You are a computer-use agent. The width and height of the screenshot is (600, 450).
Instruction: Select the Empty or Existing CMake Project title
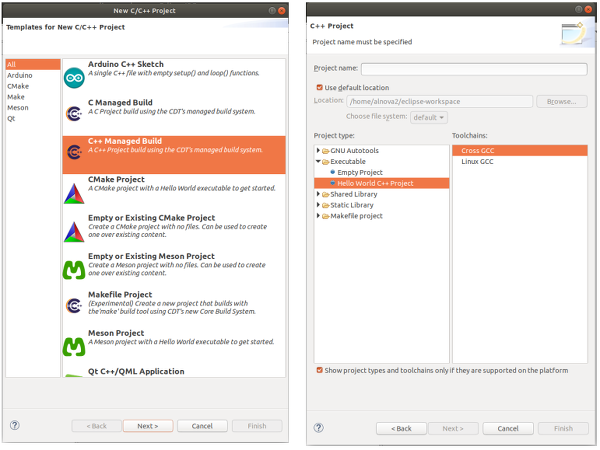click(152, 218)
